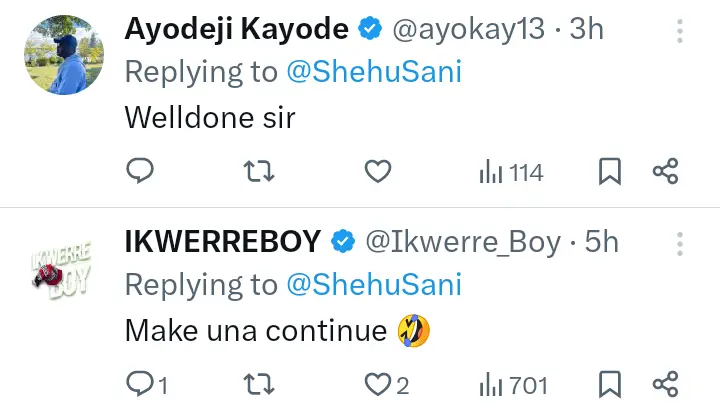Open Ayodeji Kayode's display name
The height and width of the screenshot is (410, 720).
pos(236,30)
